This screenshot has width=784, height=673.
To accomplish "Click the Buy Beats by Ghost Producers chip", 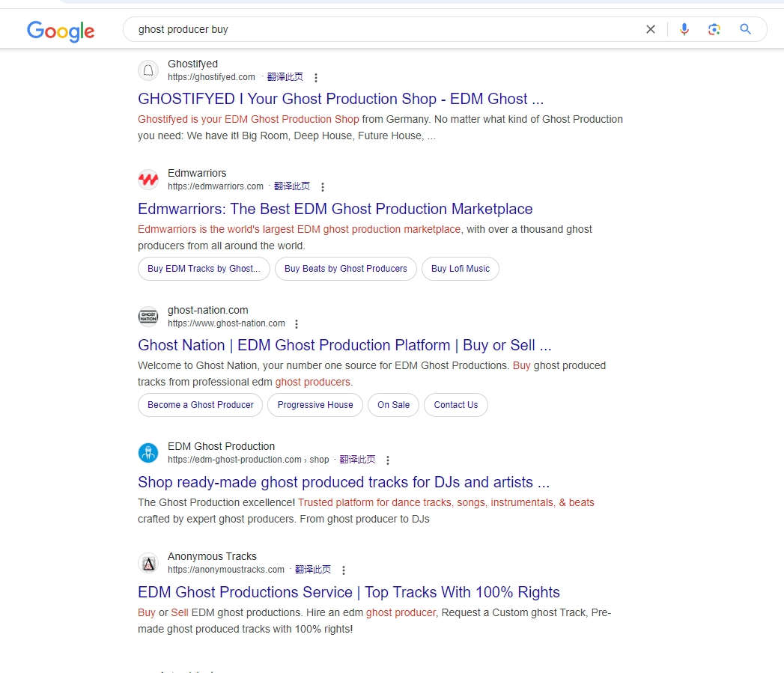I will 345,269.
